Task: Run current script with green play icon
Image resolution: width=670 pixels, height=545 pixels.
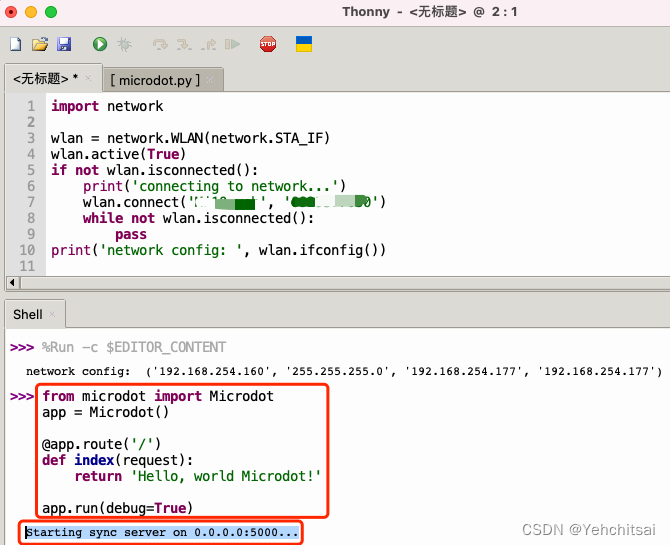Action: pos(100,44)
